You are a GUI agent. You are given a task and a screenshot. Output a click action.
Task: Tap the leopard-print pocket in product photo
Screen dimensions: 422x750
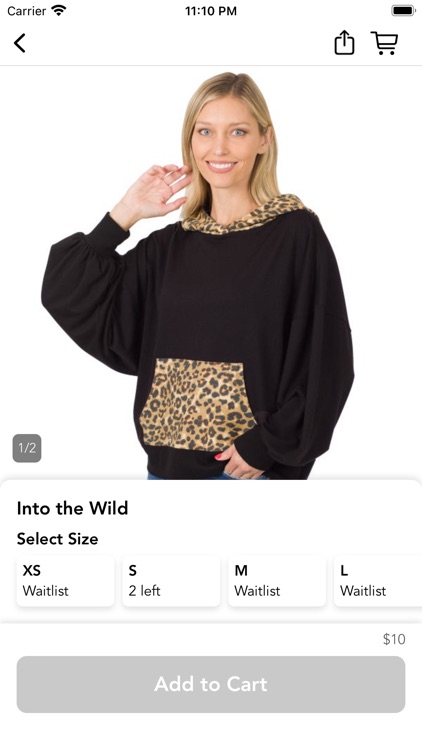click(x=197, y=404)
